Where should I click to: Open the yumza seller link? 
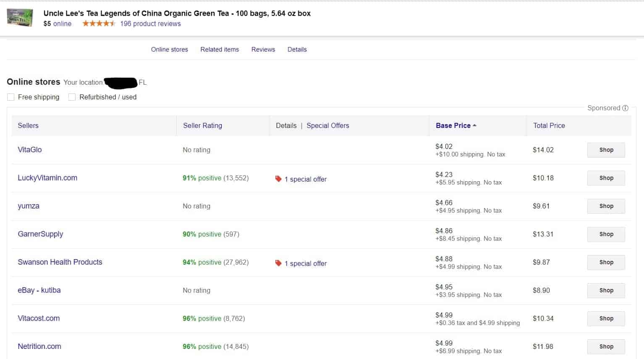[x=29, y=206]
